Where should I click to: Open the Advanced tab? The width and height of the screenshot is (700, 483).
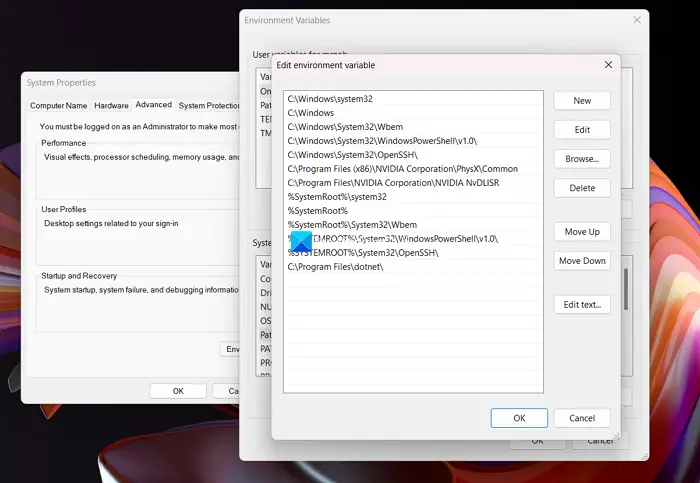click(x=154, y=104)
